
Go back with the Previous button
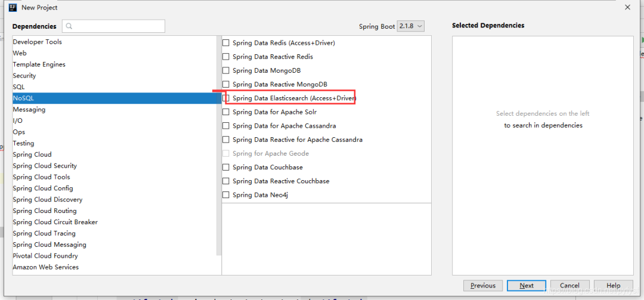(x=483, y=286)
